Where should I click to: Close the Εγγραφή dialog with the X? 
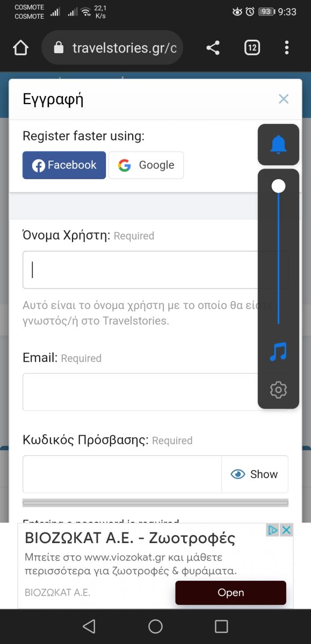pos(284,99)
